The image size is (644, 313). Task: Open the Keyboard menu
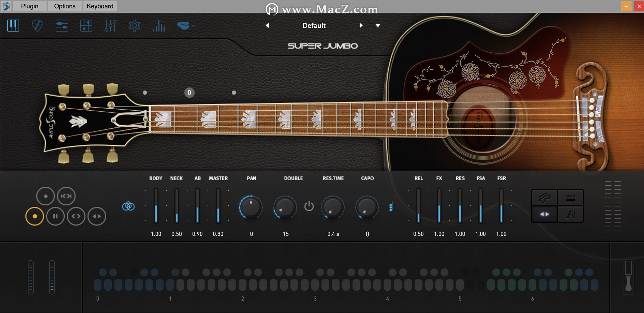click(x=100, y=6)
